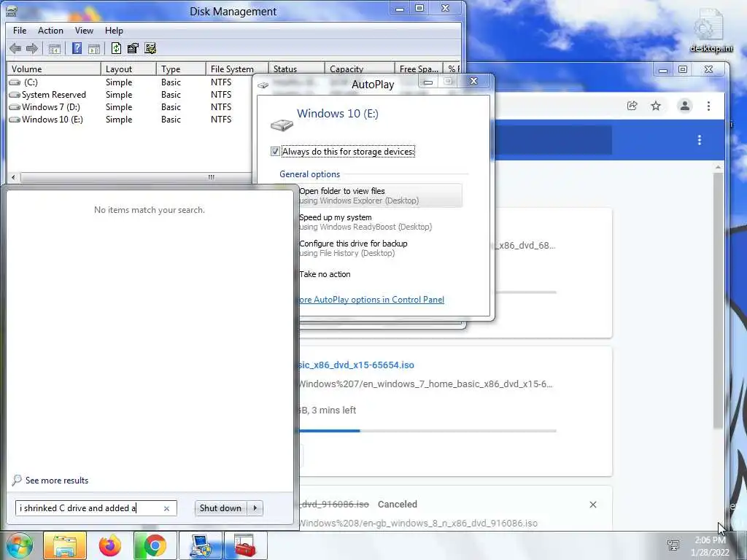747x560 pixels.
Task: Open the Chrome profile avatar icon
Action: [684, 106]
